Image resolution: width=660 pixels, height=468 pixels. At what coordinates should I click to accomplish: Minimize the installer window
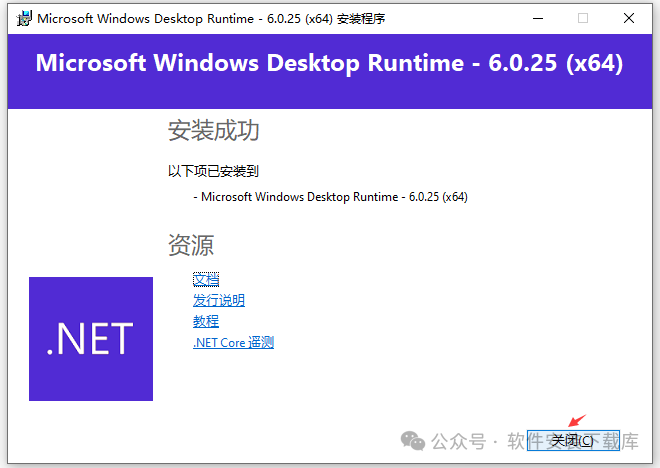[538, 19]
